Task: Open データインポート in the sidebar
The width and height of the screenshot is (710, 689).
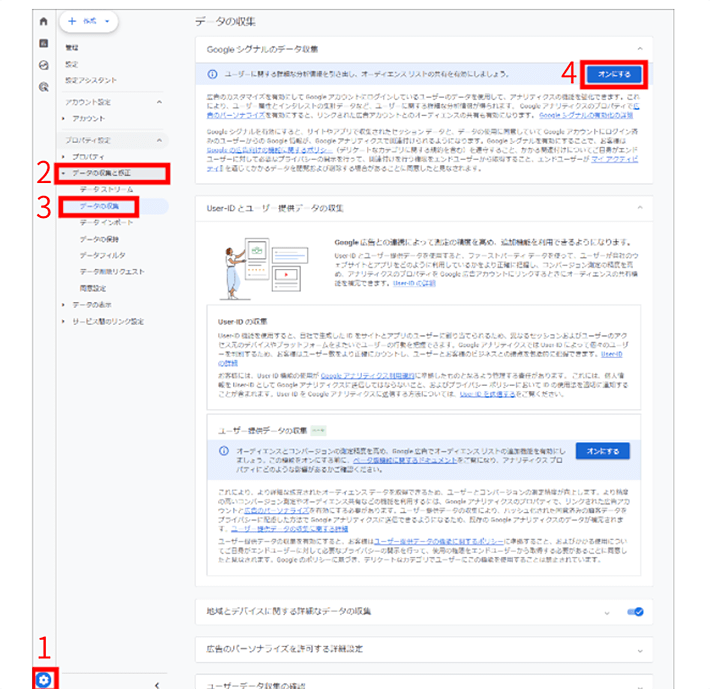Action: coord(106,223)
